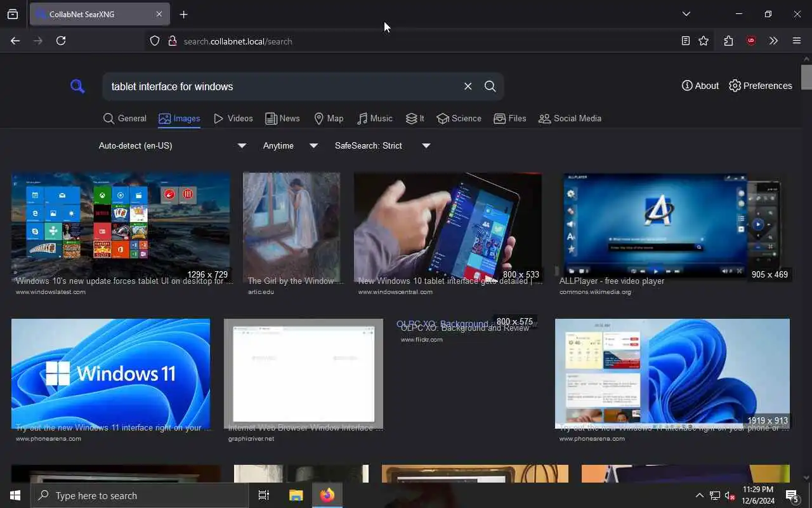Bookmark this page with the star icon
The width and height of the screenshot is (812, 508).
pyautogui.click(x=704, y=41)
